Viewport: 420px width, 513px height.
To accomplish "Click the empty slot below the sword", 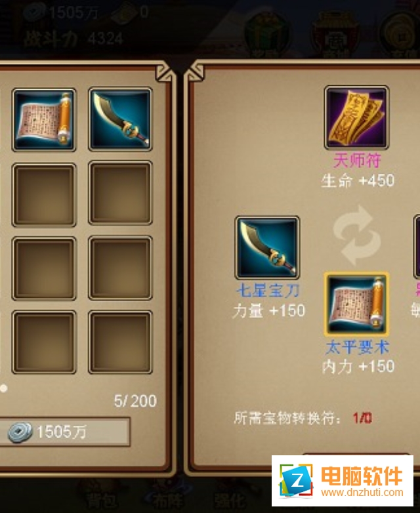I will tap(120, 193).
